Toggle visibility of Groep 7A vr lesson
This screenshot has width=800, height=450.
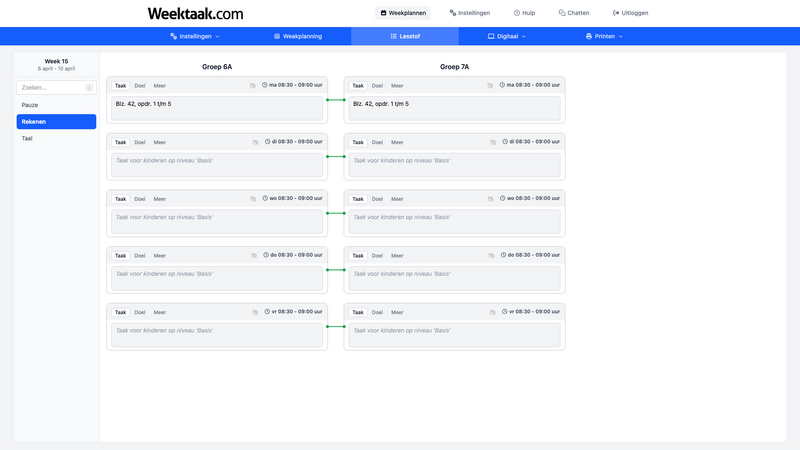click(x=492, y=312)
